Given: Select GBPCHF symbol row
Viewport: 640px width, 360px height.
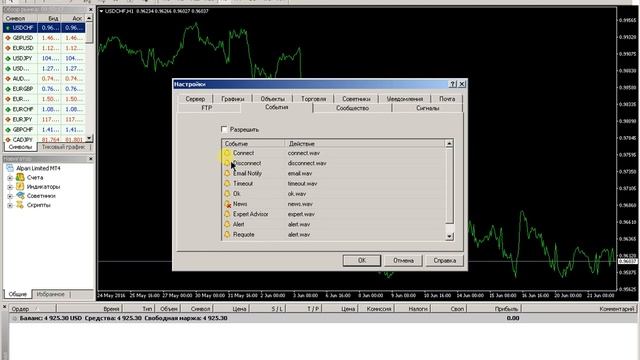Looking at the screenshot, I should click(x=44, y=130).
